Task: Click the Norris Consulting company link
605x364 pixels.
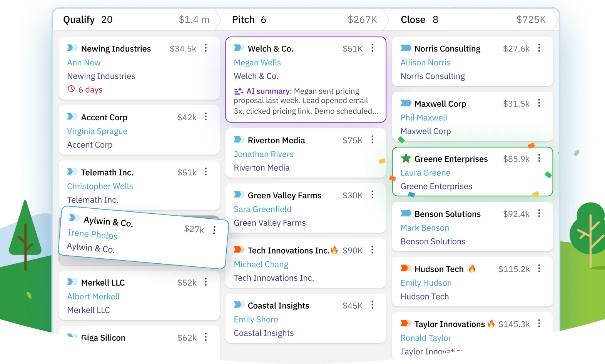Action: click(x=433, y=76)
